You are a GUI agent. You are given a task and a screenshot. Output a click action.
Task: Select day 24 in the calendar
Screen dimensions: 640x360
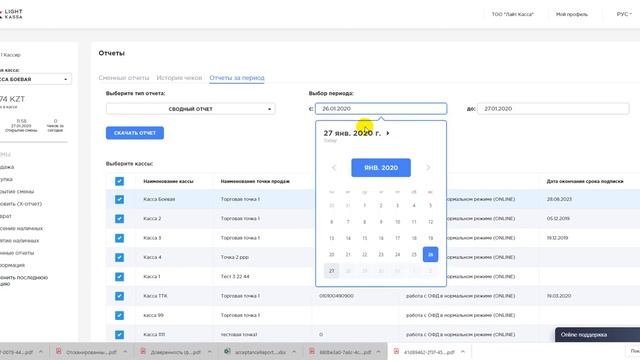tap(397, 254)
